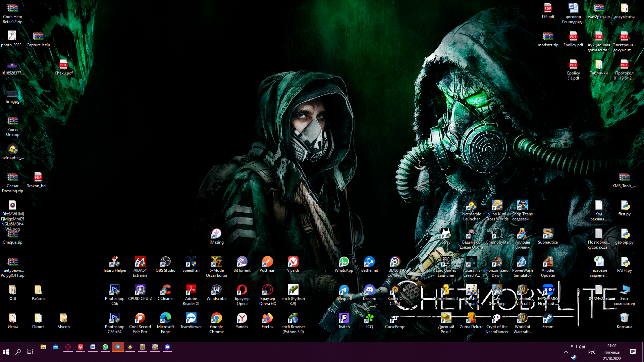
Task: Select Этот компьютер desktop icon
Action: click(x=624, y=295)
